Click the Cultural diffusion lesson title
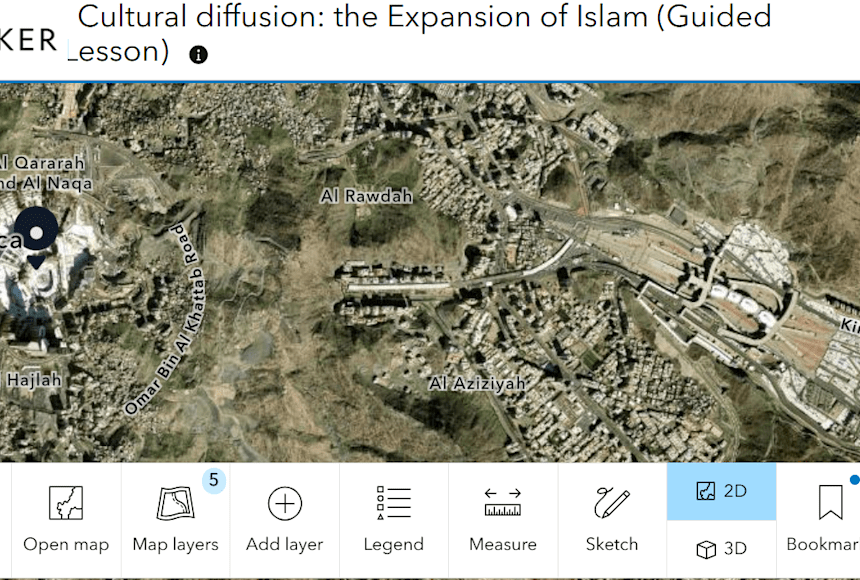 click(420, 34)
